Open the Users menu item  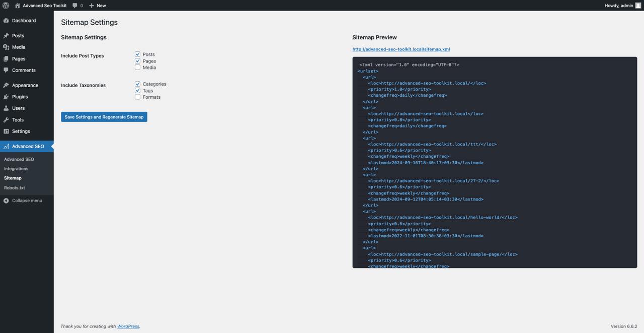(27, 108)
